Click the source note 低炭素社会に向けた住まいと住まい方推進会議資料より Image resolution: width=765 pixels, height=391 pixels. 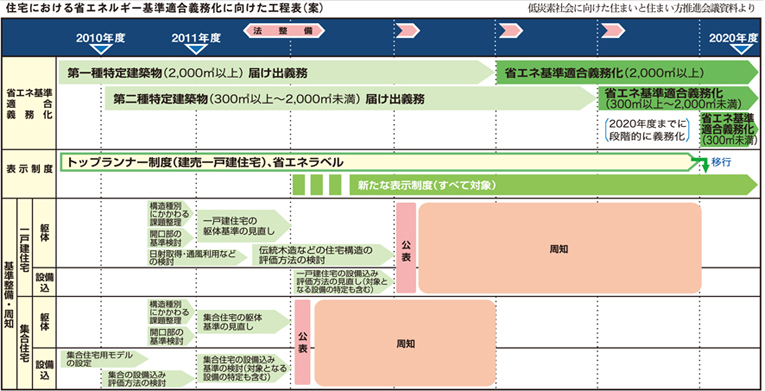tap(641, 9)
